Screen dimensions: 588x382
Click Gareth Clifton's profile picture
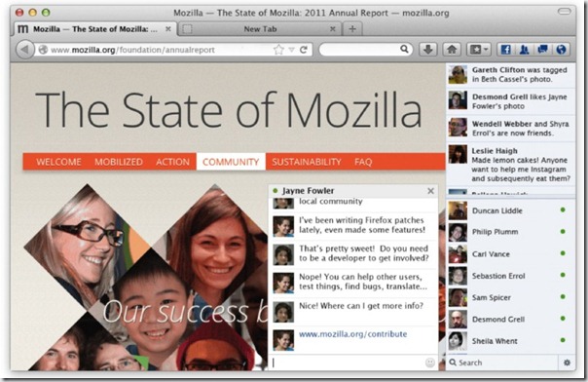point(458,74)
